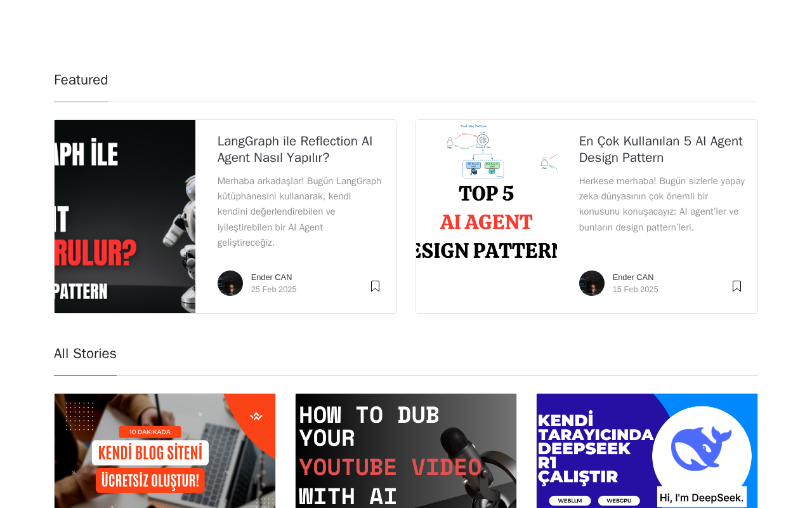Click the DeepSeek whale logo
The image size is (812, 508).
pos(702,448)
